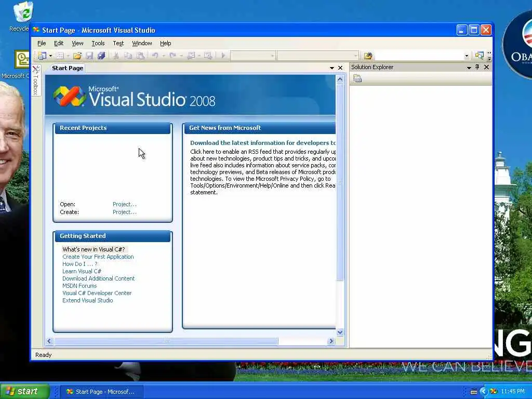532x399 pixels.
Task: Open Create Your First Application link
Action: click(x=98, y=257)
